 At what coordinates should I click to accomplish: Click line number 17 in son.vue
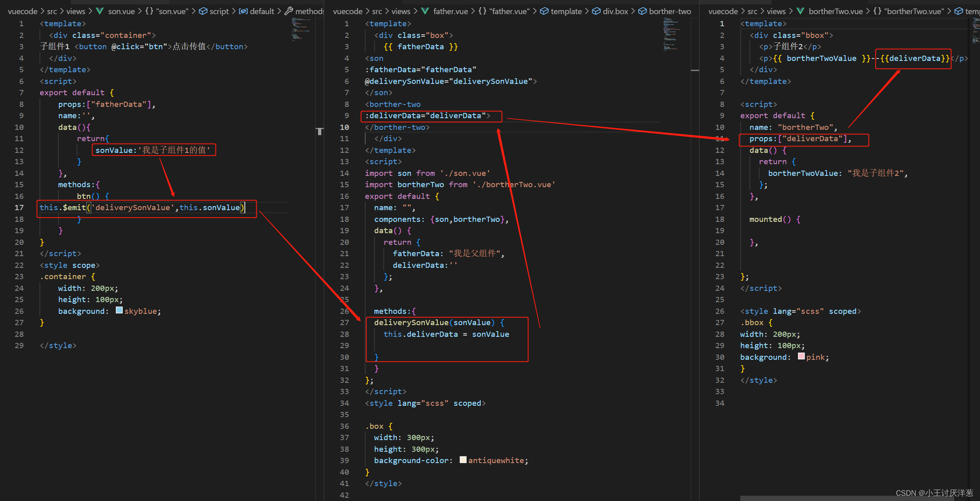pos(19,208)
